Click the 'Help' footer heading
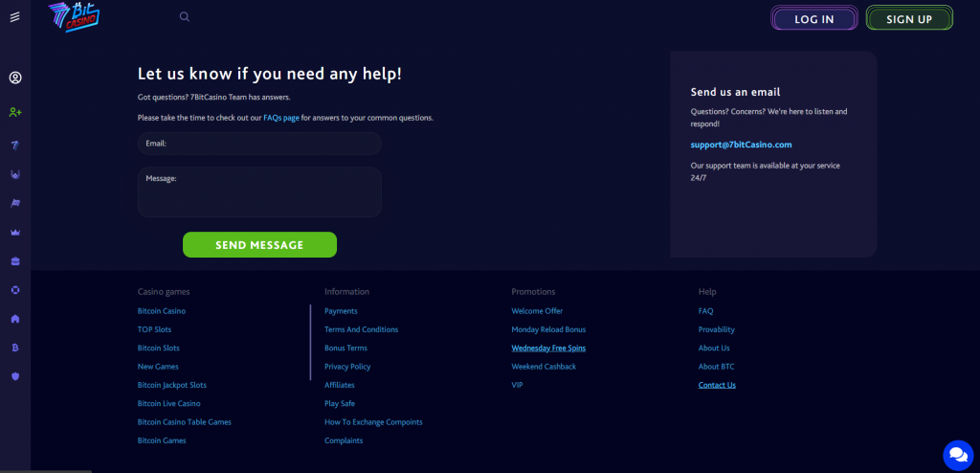This screenshot has height=473, width=980. pos(707,292)
